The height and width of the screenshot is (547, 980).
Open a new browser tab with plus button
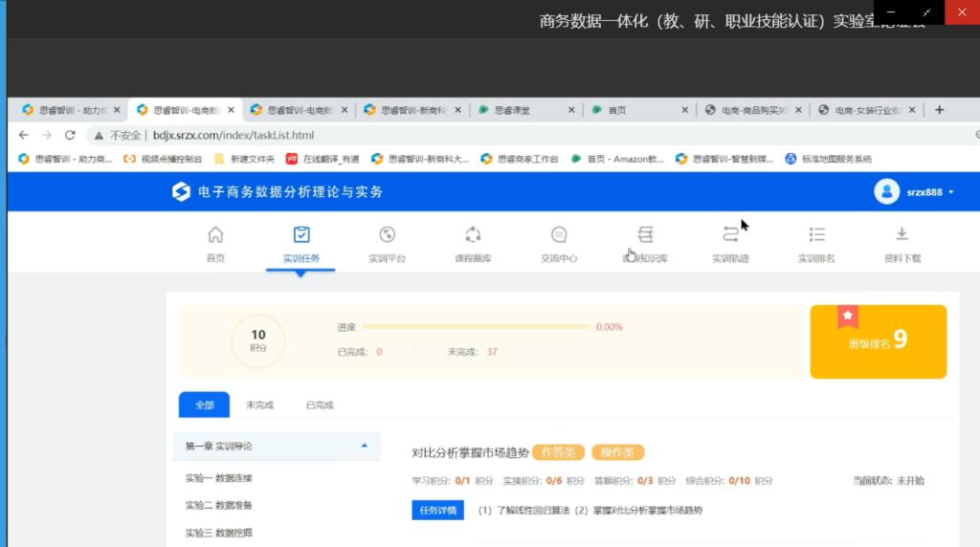tap(939, 110)
